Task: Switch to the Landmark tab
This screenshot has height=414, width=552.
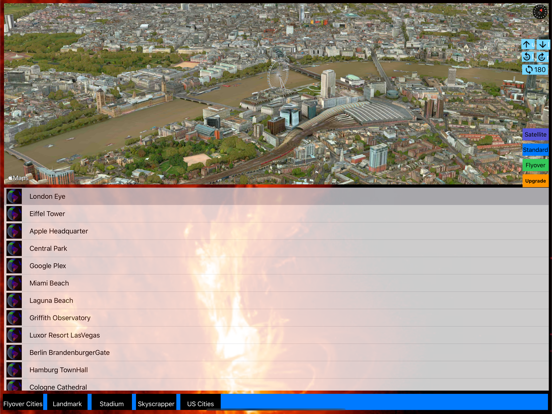Action: click(67, 403)
